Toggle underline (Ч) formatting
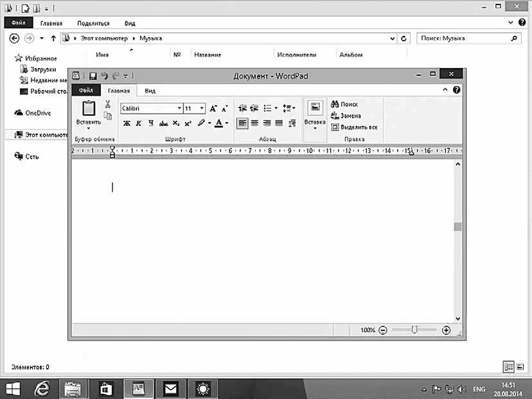532x399 pixels. tap(151, 123)
